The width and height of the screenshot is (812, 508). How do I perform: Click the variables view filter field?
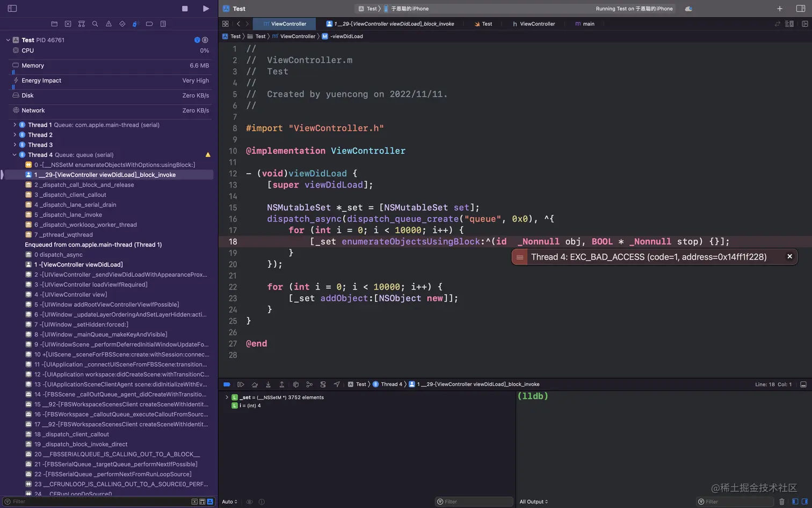click(474, 502)
